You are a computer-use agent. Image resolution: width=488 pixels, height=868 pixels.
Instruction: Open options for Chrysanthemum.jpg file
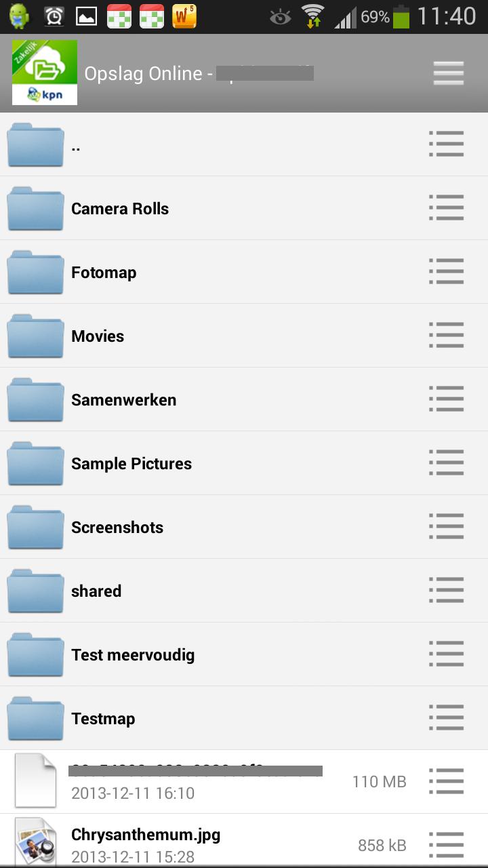click(447, 844)
